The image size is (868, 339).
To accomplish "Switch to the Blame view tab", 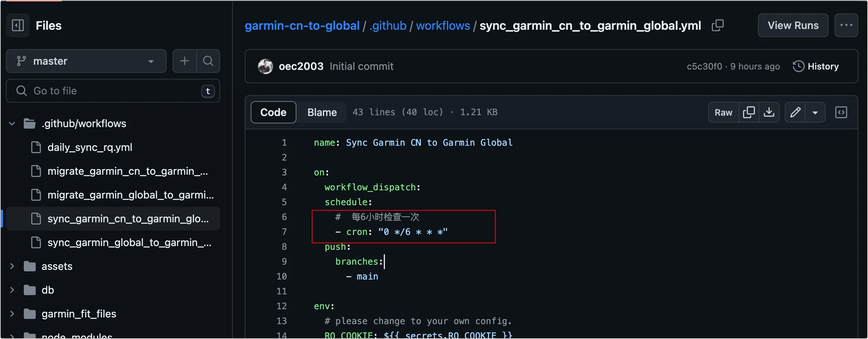I will point(322,112).
